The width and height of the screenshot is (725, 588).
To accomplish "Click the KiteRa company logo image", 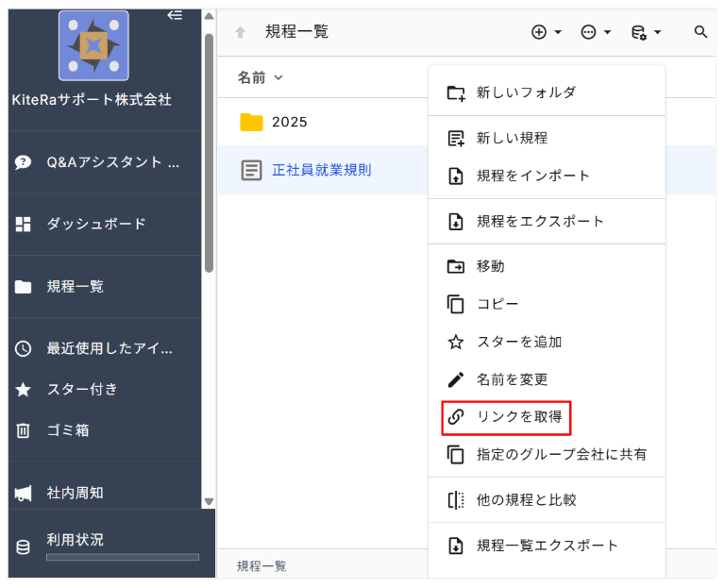I will (x=93, y=45).
